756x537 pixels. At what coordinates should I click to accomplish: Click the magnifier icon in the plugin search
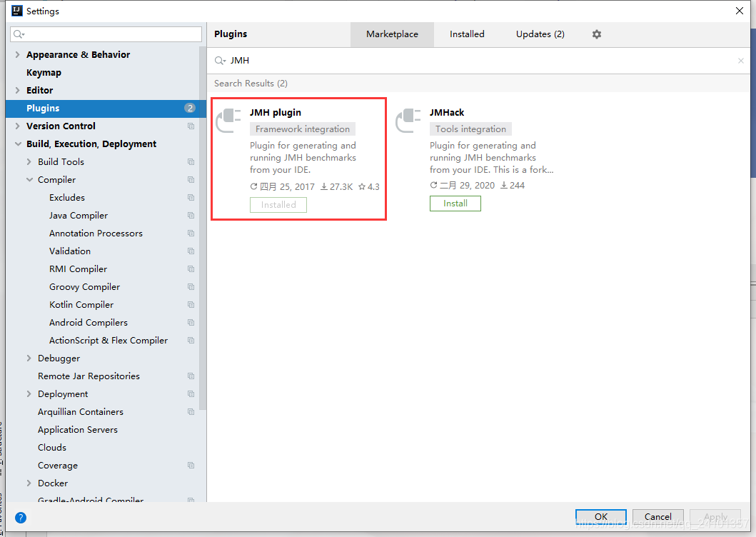[x=220, y=60]
